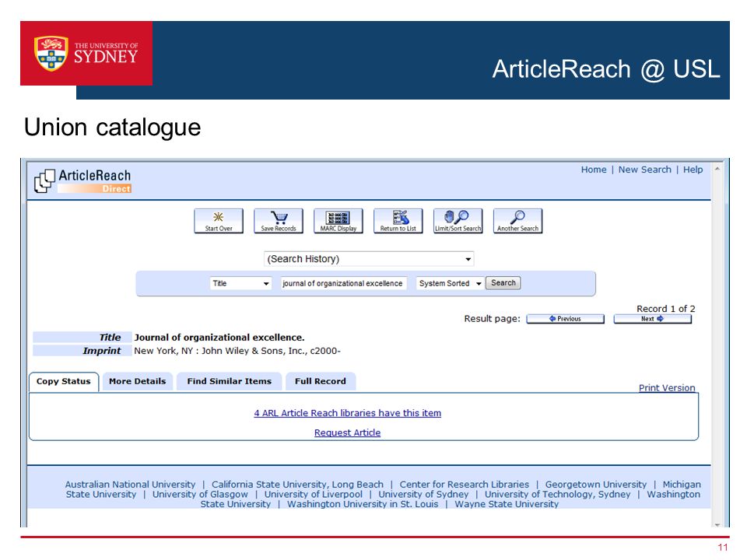Click the Wayne State University link

(507, 504)
